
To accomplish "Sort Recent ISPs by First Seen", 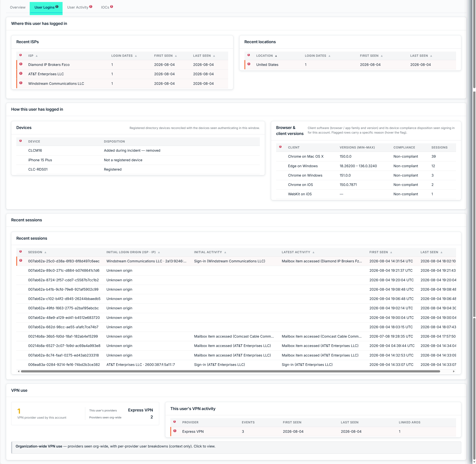I will point(165,56).
